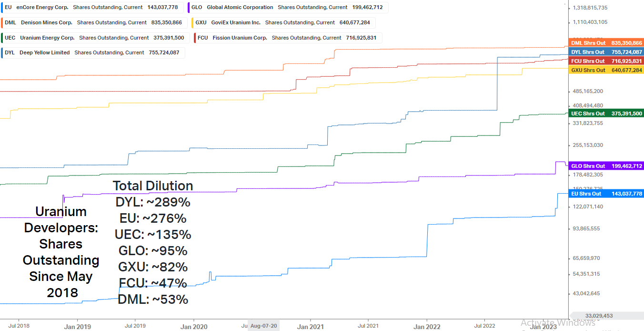The width and height of the screenshot is (644, 331).
Task: Click the green UEC Shrs Out axis tag
Action: (x=606, y=114)
